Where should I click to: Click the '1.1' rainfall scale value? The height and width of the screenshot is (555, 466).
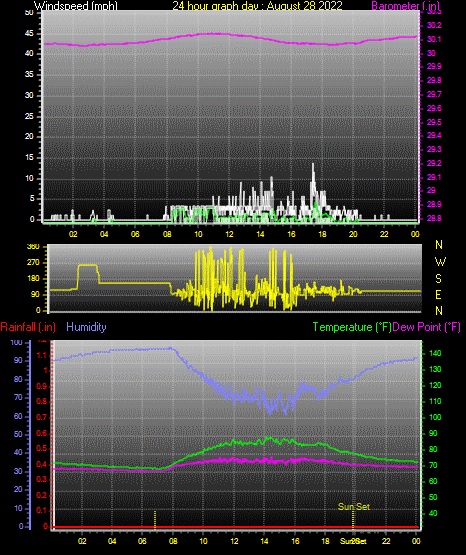[x=42, y=355]
